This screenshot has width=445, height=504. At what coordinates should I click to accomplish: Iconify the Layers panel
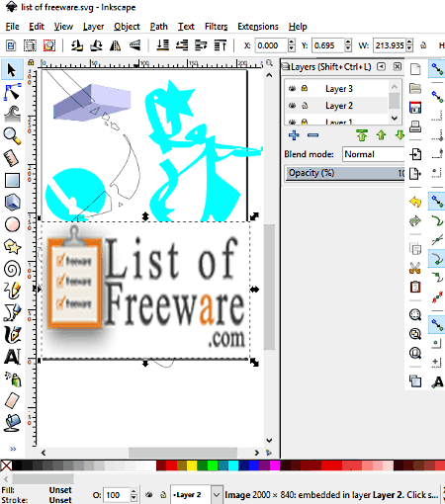(381, 67)
